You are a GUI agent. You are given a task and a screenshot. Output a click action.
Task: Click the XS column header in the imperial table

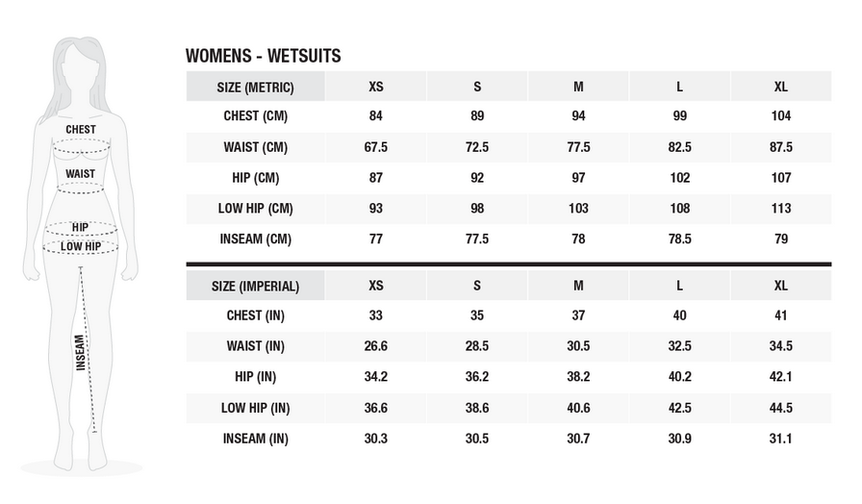point(376,286)
